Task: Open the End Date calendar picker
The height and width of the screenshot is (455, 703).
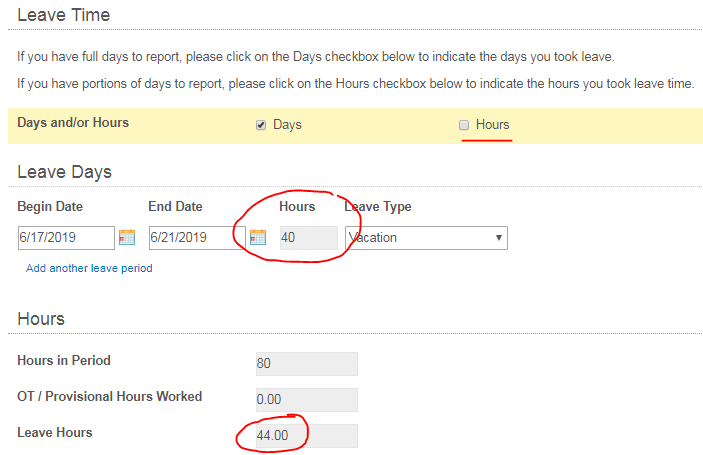Action: tap(258, 237)
